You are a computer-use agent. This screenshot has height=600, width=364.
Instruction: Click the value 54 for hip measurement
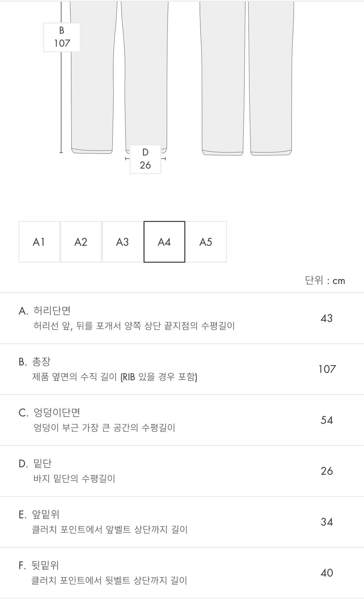tap(327, 420)
